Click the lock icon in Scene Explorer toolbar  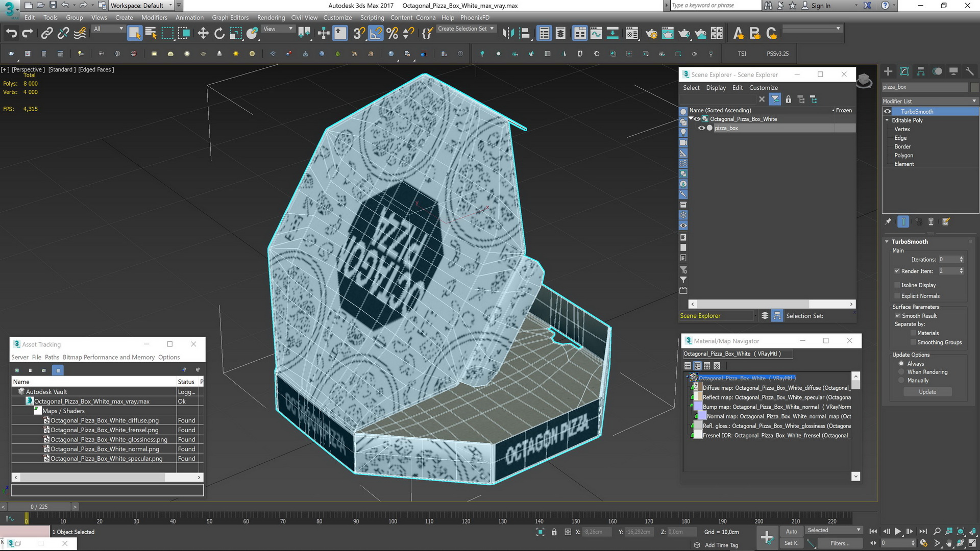click(x=788, y=99)
